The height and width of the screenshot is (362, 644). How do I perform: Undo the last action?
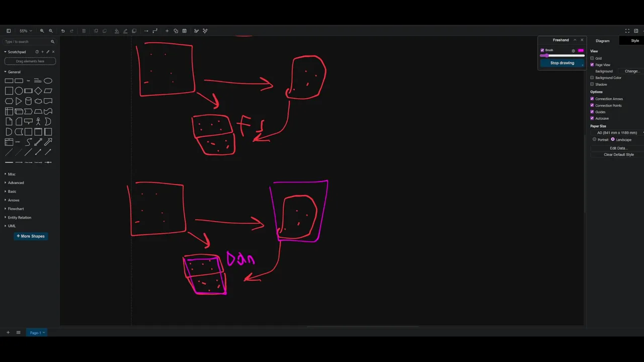[63, 31]
